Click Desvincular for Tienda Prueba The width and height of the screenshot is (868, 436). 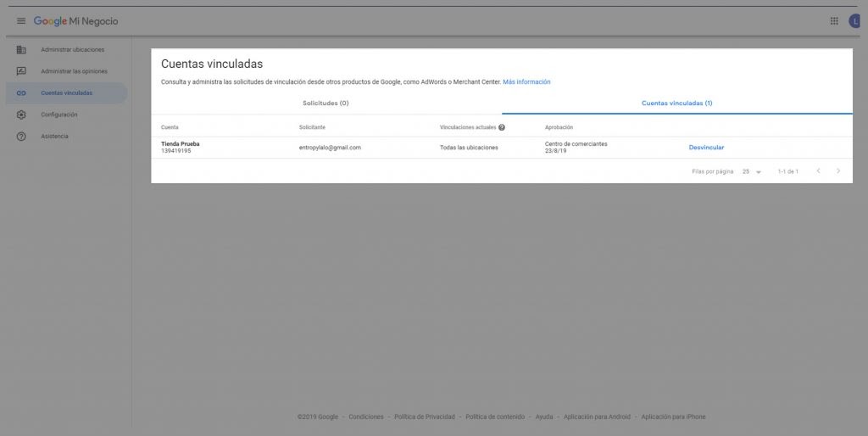point(706,148)
